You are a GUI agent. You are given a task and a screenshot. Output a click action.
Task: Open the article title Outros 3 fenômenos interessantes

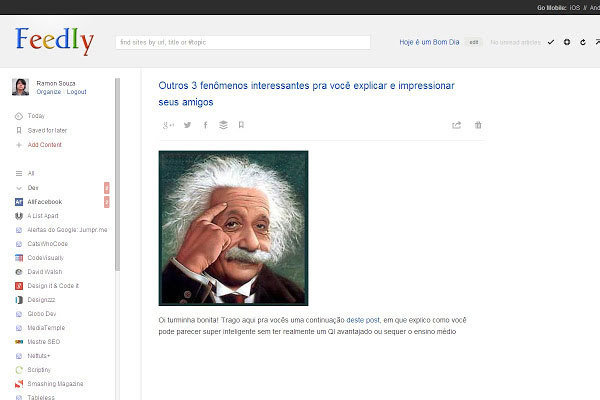(x=306, y=94)
